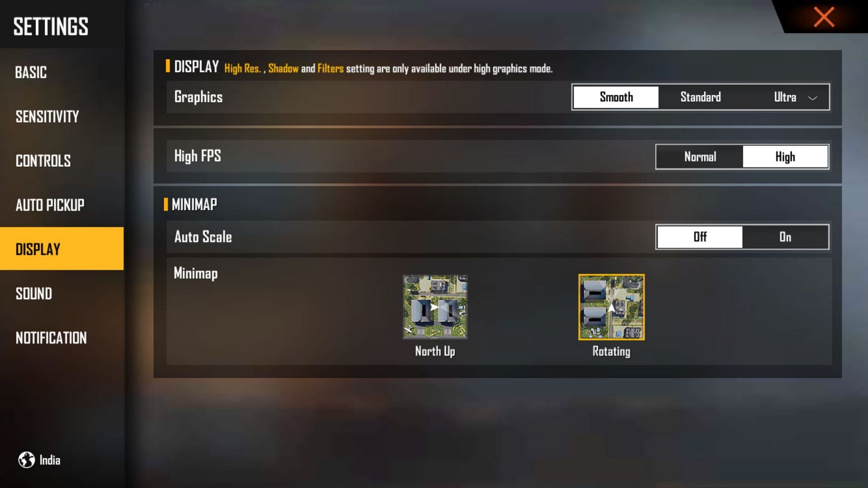Switch High FPS to Normal
The height and width of the screenshot is (488, 868).
click(x=699, y=157)
